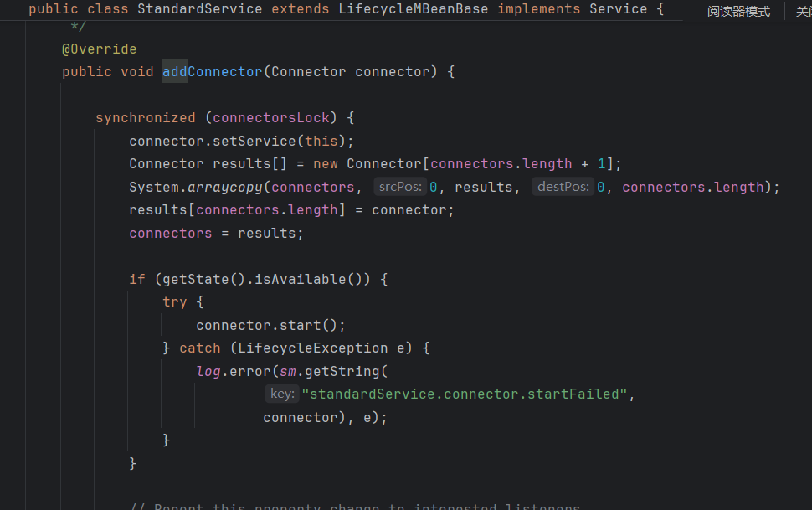Click the connector.start() call line
812x510 pixels.
270,325
